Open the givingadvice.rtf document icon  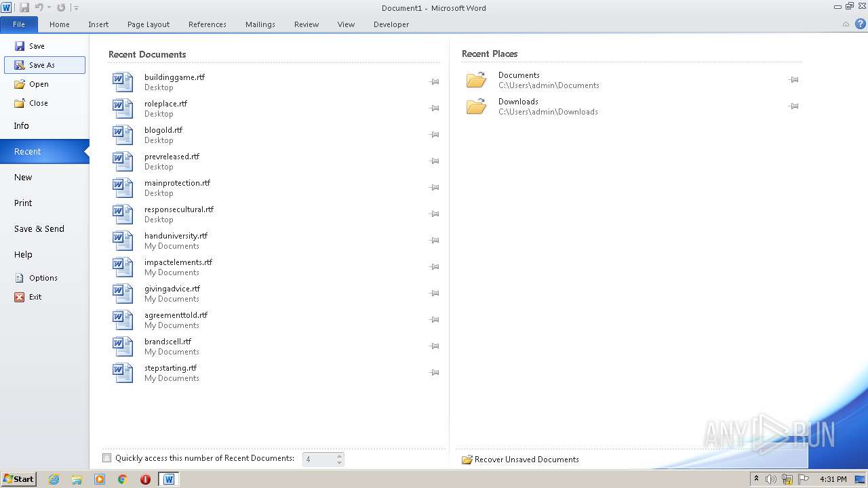123,293
